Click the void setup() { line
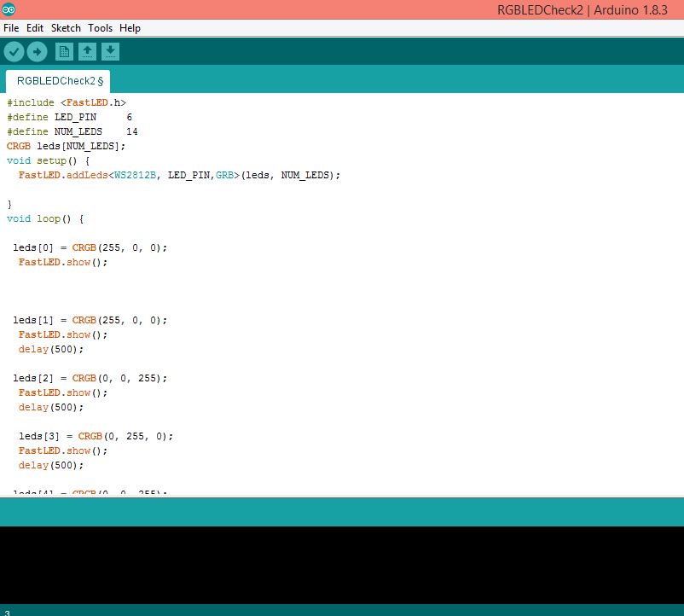Image resolution: width=684 pixels, height=616 pixels. (49, 160)
